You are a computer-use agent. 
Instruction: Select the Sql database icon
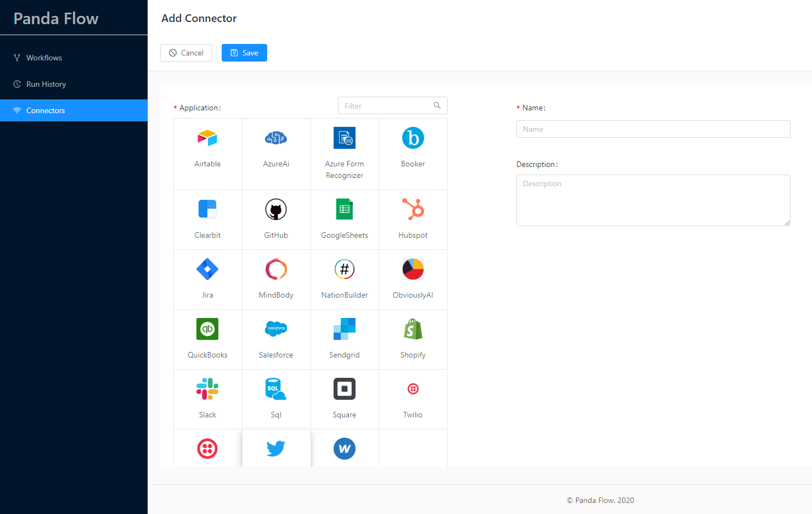276,389
